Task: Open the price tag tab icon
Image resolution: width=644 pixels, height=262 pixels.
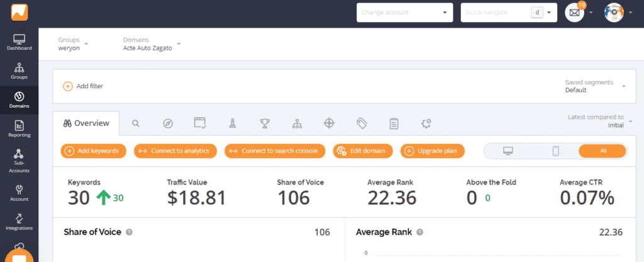Action: (361, 123)
